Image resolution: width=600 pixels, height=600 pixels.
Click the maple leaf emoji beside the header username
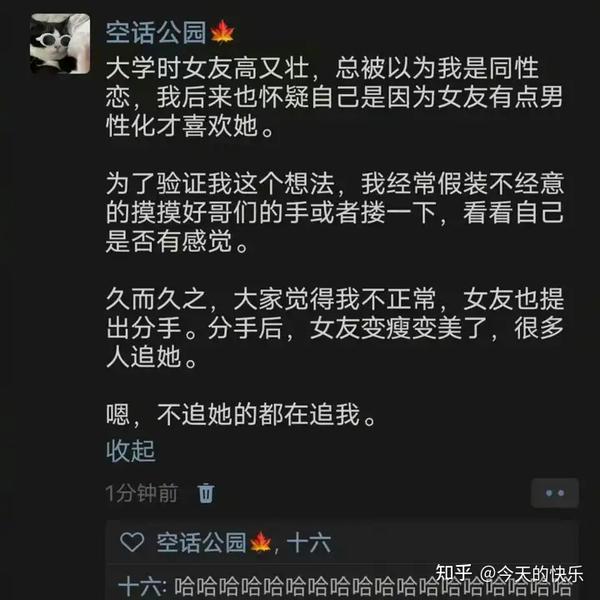pos(222,32)
